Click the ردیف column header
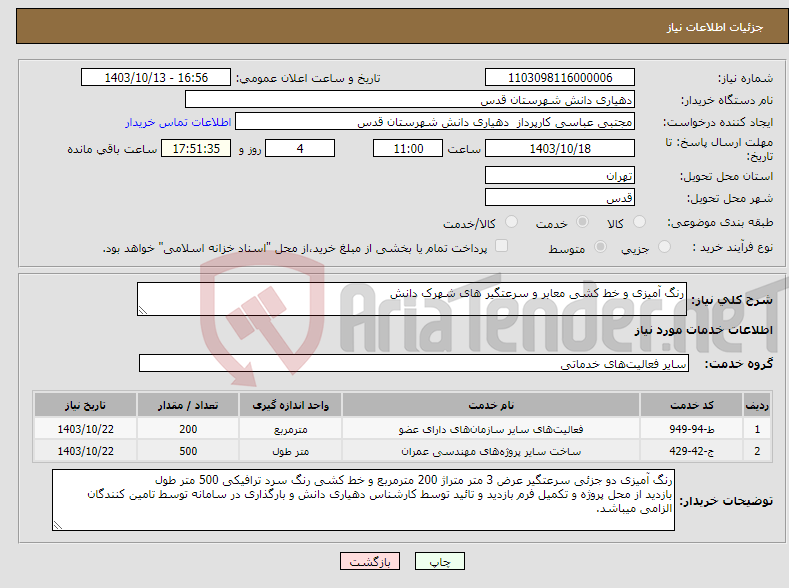Screen dimensions: 789x588 click(757, 405)
